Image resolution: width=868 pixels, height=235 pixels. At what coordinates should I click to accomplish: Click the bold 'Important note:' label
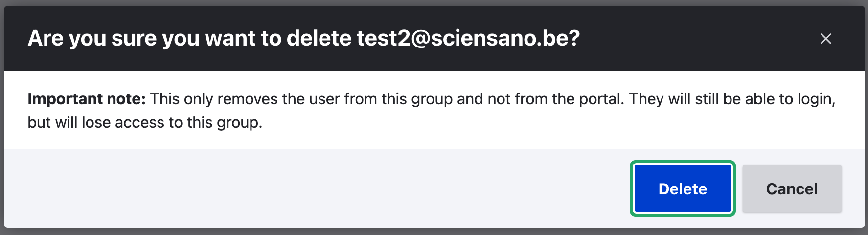[x=86, y=99]
